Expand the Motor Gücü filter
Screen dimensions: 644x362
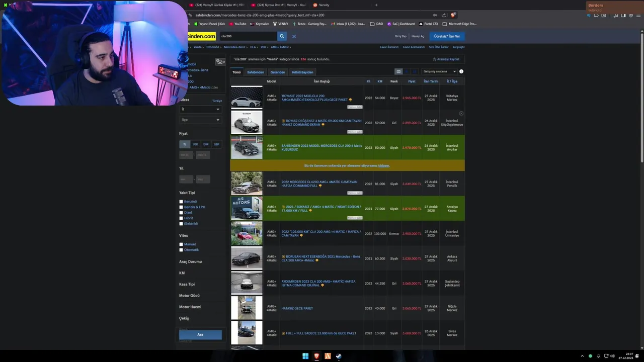click(x=189, y=296)
